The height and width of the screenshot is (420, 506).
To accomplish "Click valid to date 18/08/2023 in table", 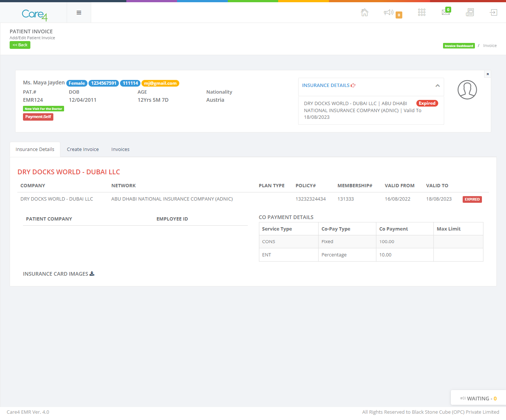I will point(439,199).
